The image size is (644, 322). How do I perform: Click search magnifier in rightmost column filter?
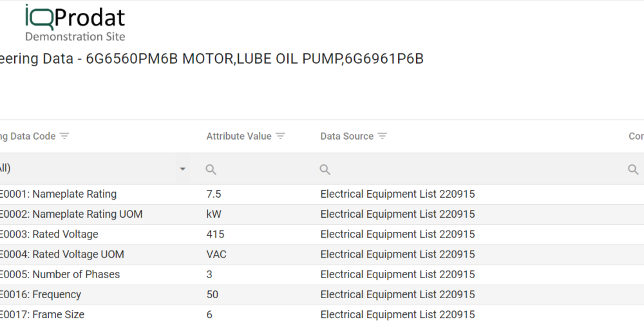[x=633, y=169]
